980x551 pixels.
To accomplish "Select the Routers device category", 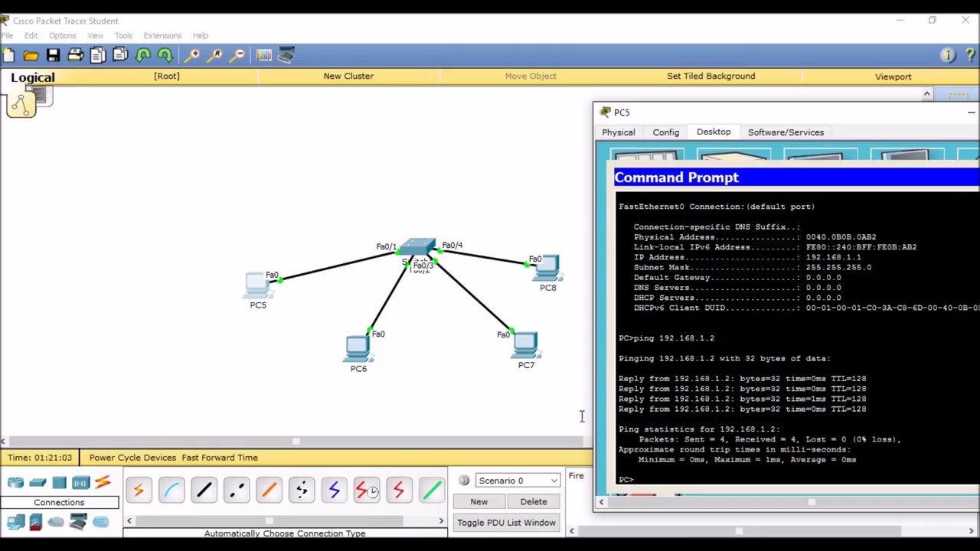I will click(x=15, y=483).
